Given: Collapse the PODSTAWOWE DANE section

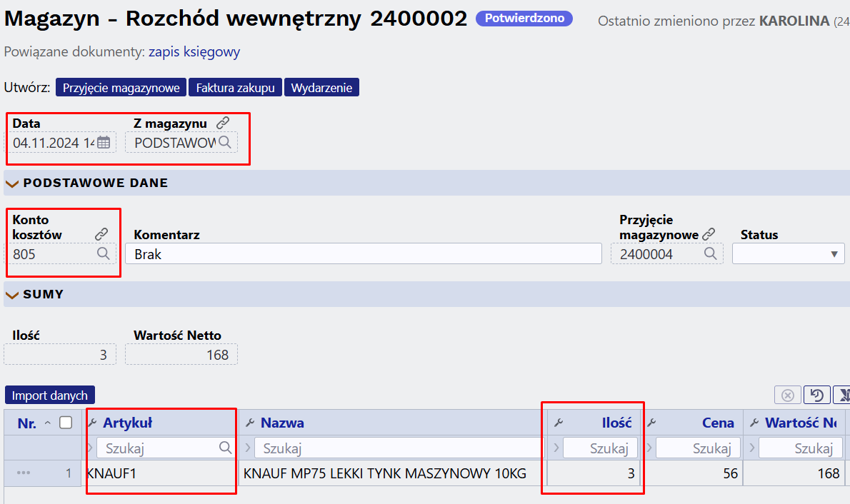Looking at the screenshot, I should coord(11,183).
